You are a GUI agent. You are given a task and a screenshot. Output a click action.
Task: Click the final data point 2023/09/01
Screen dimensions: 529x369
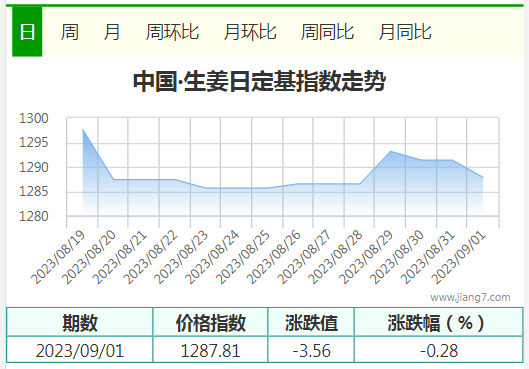click(483, 177)
